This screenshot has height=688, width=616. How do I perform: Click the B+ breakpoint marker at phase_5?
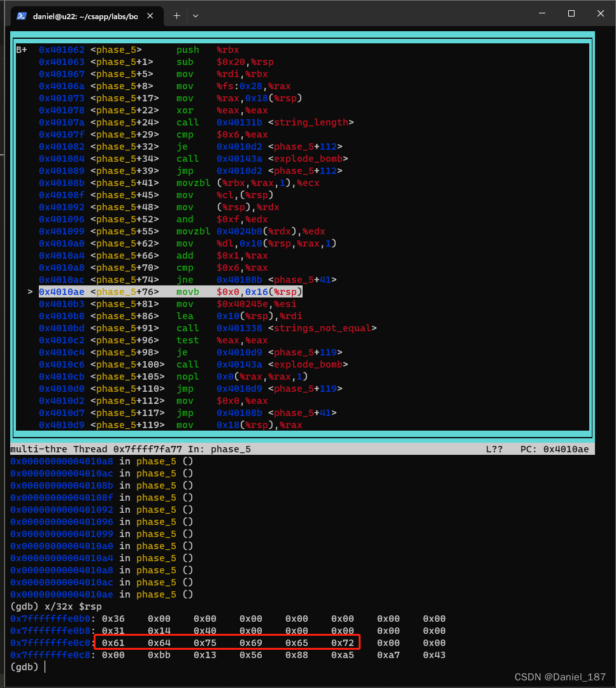pos(22,50)
